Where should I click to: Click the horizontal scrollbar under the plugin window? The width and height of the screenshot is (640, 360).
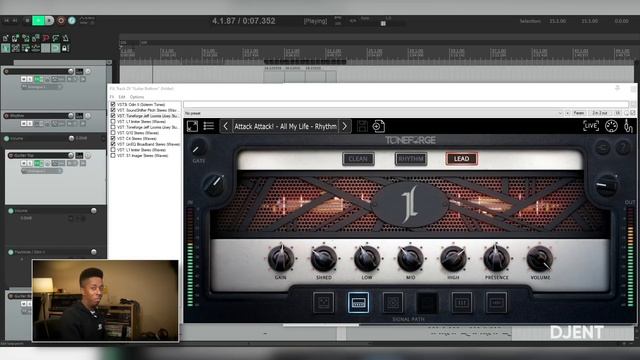tap(321, 325)
